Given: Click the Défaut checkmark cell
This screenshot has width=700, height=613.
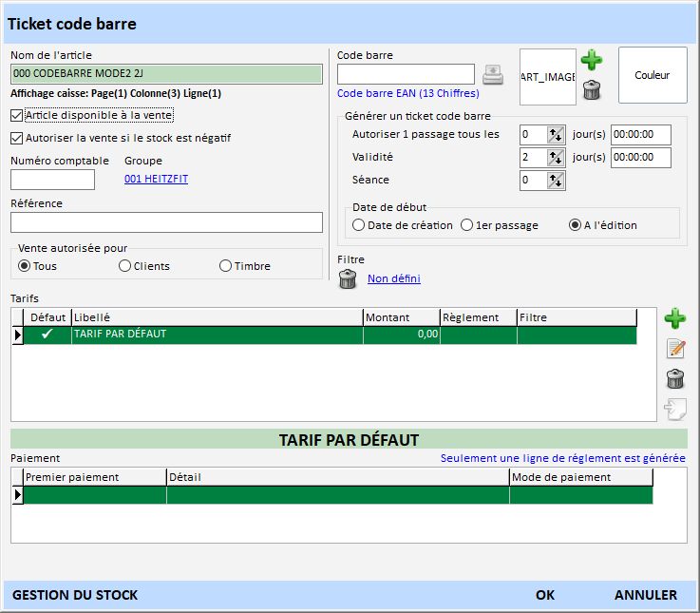Looking at the screenshot, I should click(47, 335).
